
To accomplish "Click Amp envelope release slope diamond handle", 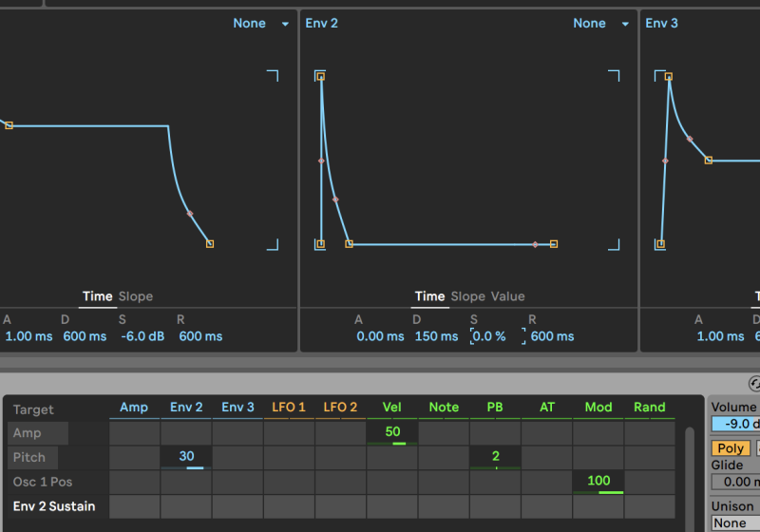I will click(190, 213).
